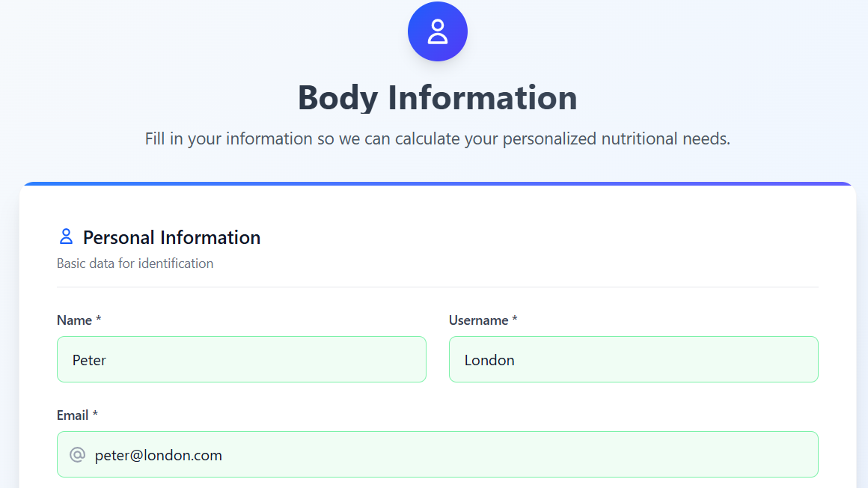Click the @ icon in Email field
The width and height of the screenshot is (868, 488).
[77, 455]
